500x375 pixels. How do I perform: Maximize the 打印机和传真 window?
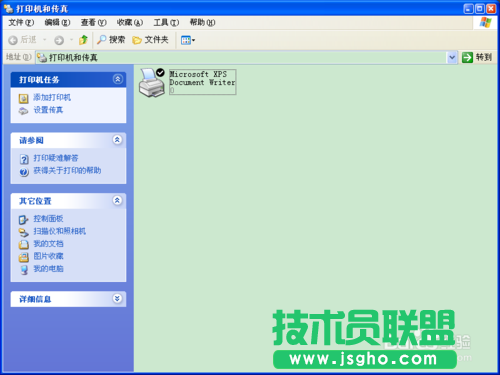coord(480,9)
